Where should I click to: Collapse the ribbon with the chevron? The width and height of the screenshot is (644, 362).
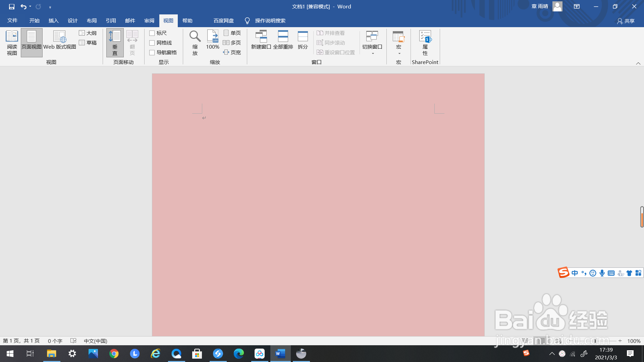click(x=638, y=63)
